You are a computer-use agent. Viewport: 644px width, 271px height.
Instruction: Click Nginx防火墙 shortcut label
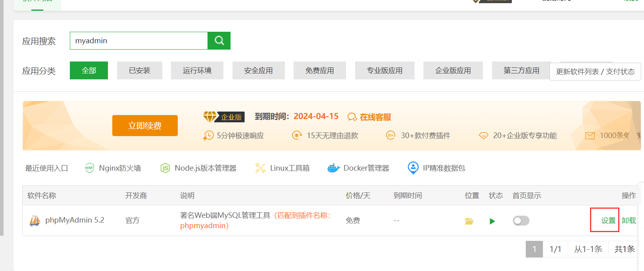(120, 168)
